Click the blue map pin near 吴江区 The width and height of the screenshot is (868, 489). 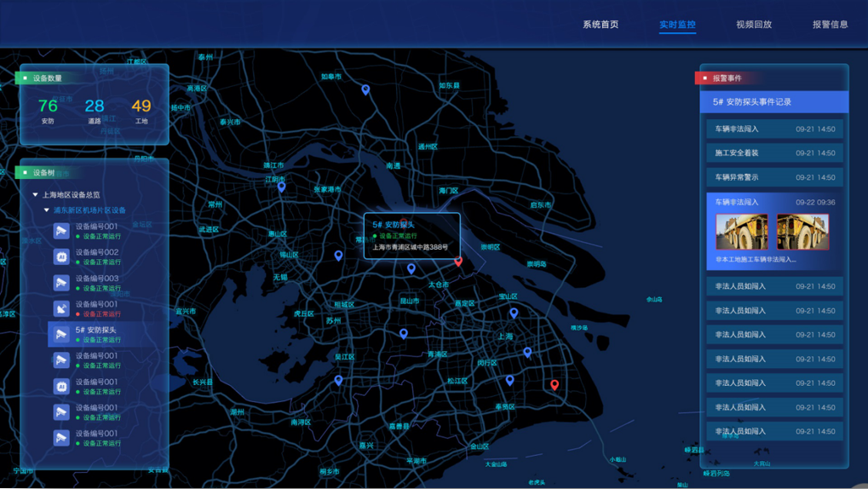(338, 380)
